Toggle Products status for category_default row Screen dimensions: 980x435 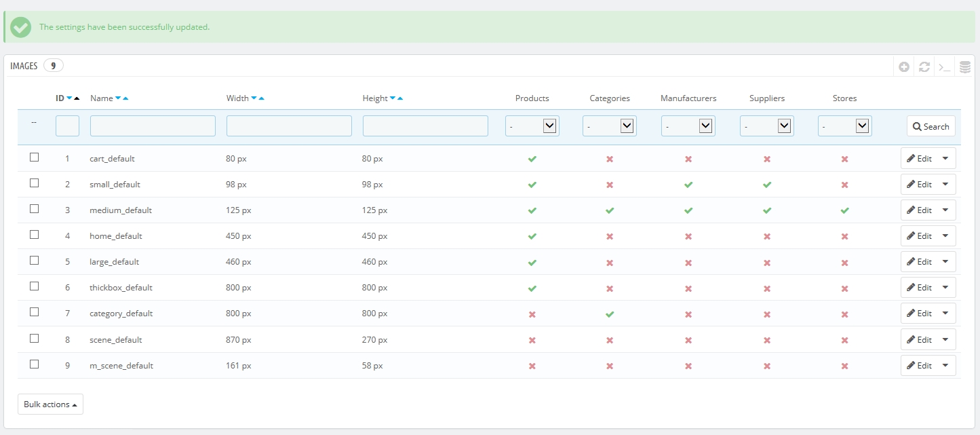(532, 314)
